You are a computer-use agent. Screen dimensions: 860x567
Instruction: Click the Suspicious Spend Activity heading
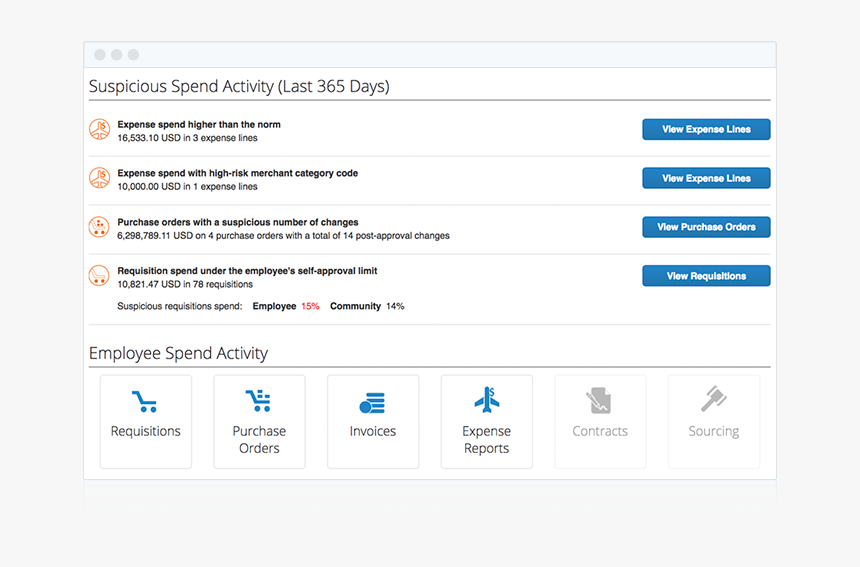pyautogui.click(x=239, y=86)
